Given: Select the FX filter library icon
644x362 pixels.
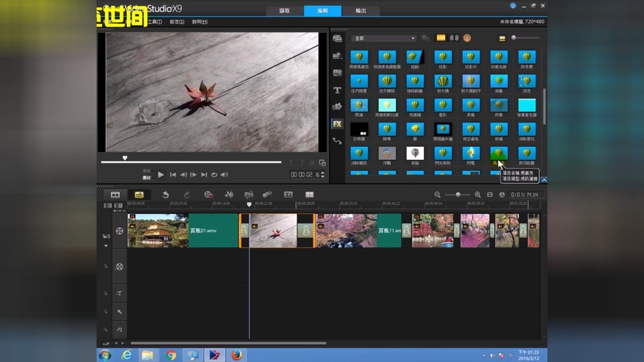Looking at the screenshot, I should tap(337, 124).
